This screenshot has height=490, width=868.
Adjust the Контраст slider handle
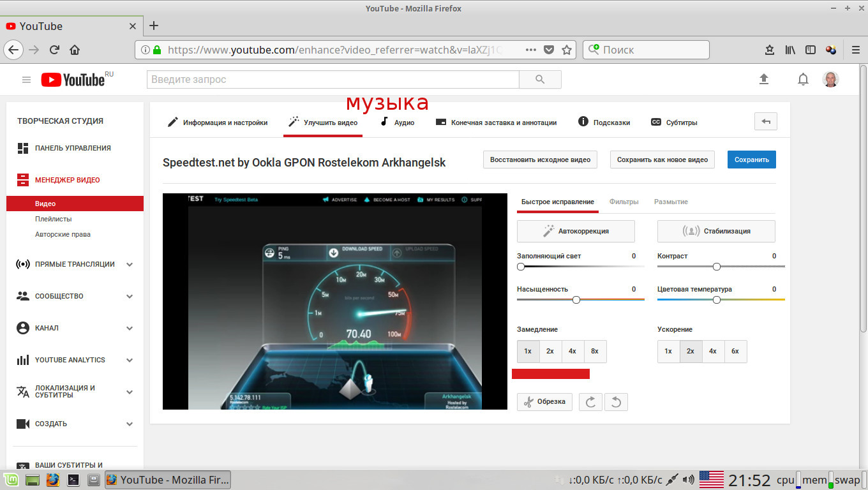pos(717,267)
